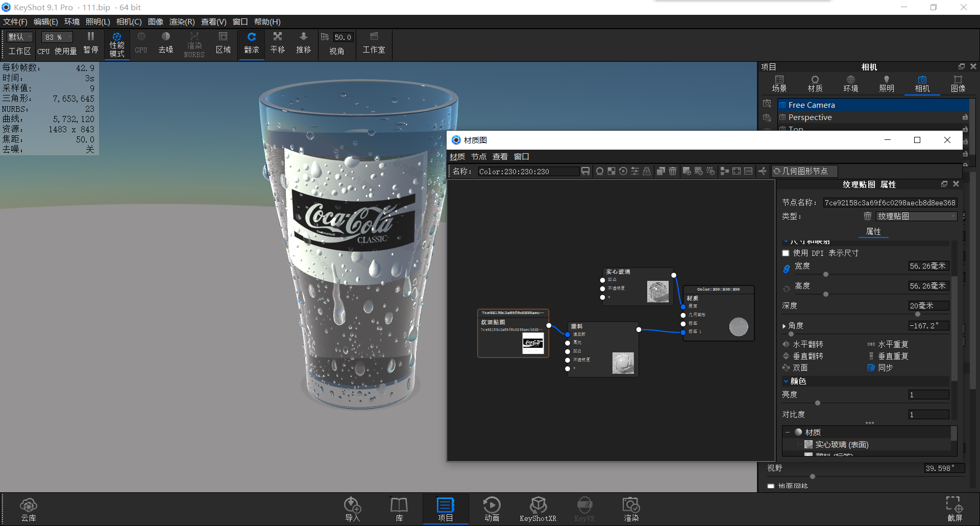Select Free Camera in the camera list
Viewport: 980px width, 526px height.
(x=813, y=105)
